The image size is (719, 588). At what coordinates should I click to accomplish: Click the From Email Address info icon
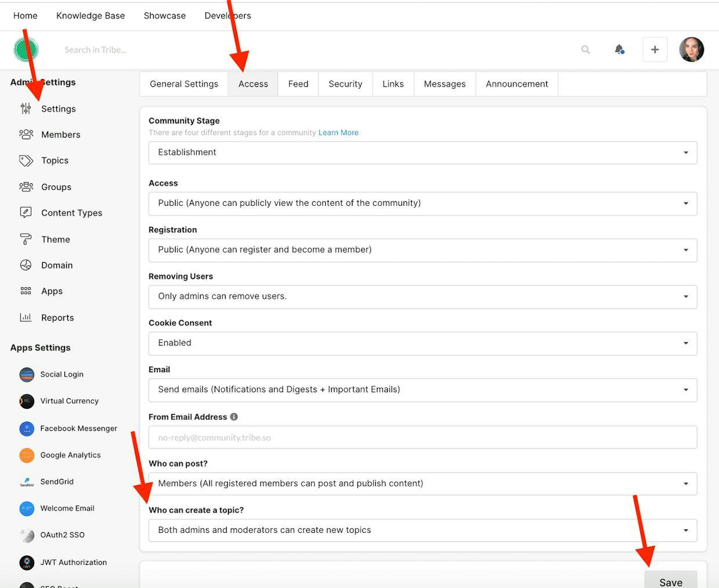click(x=234, y=417)
